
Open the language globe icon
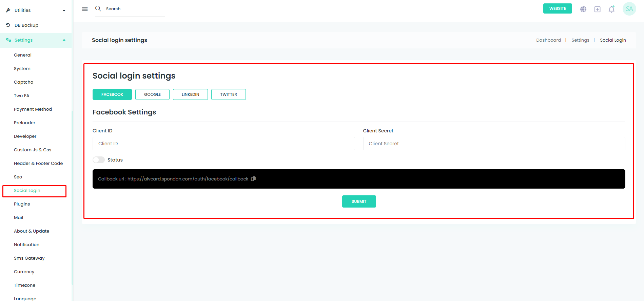[583, 9]
